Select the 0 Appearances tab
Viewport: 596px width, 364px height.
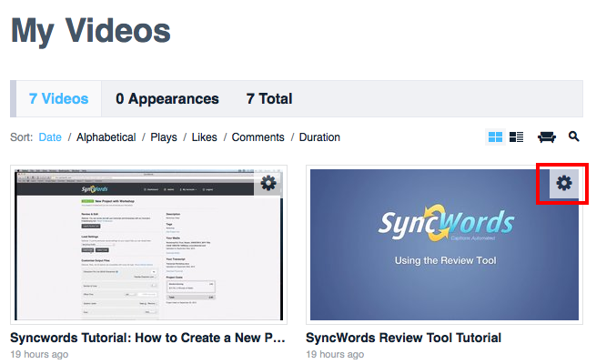coord(167,99)
